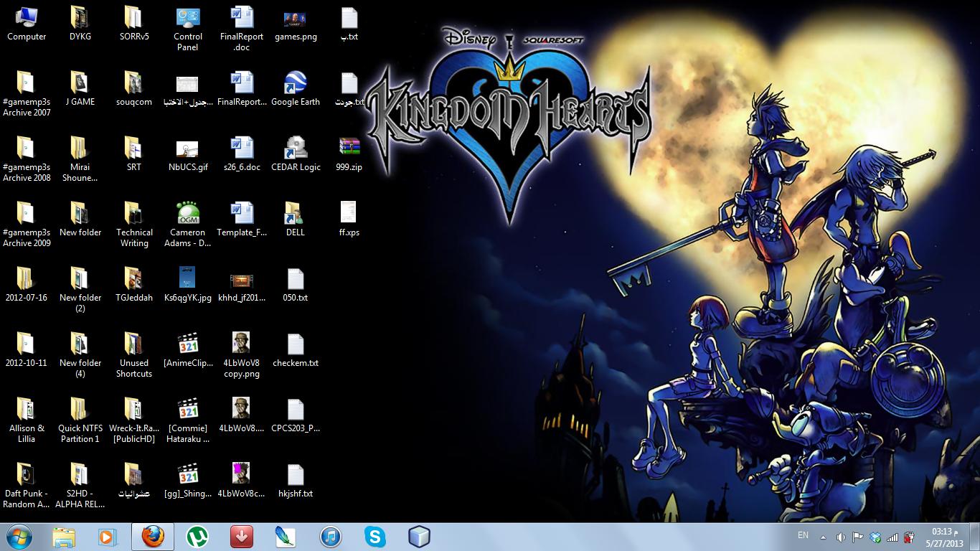Click the EN language indicator
The image size is (980, 551).
(804, 535)
